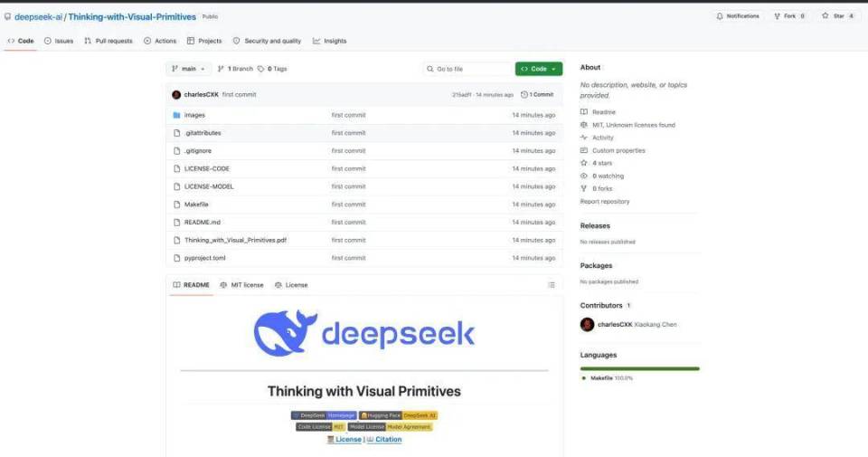The image size is (868, 457).
Task: Open Thinking_with_Visual_Primitives.pdf file
Action: tap(235, 240)
